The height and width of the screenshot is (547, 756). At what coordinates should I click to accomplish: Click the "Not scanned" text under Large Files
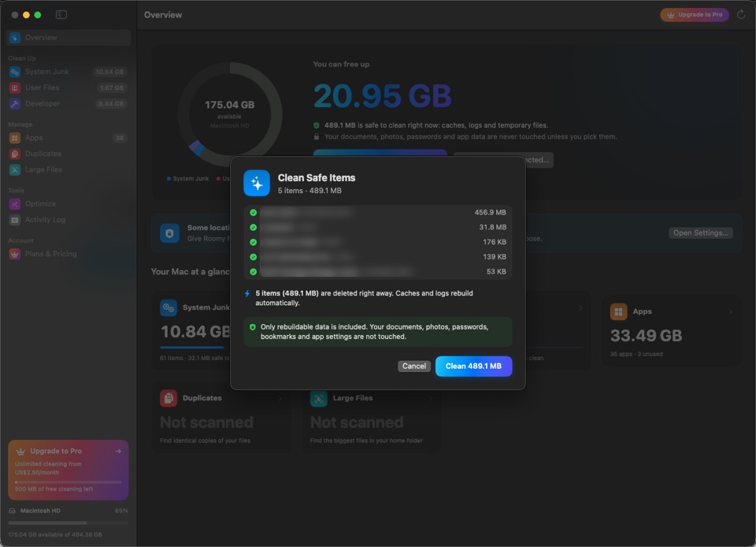(357, 422)
